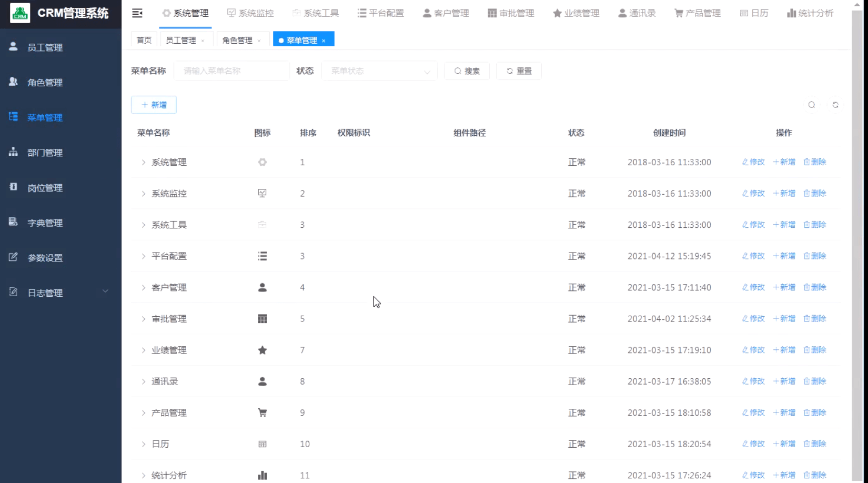Click the 重置 button

[x=519, y=71]
